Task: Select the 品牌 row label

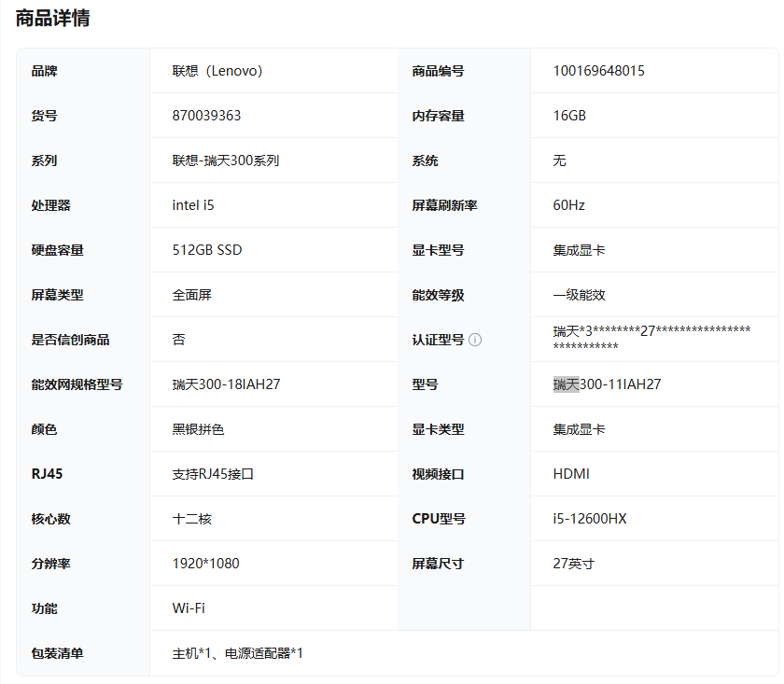Action: click(x=44, y=71)
